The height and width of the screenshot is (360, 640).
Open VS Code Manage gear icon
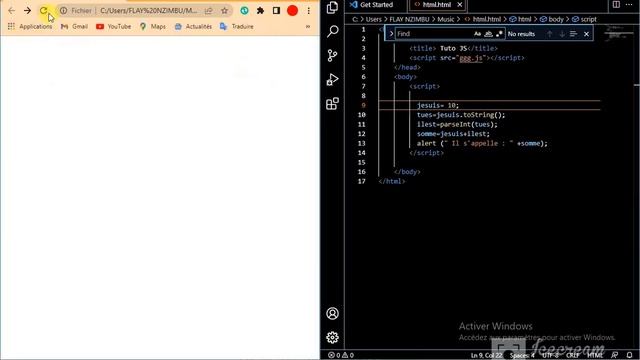pos(332,337)
